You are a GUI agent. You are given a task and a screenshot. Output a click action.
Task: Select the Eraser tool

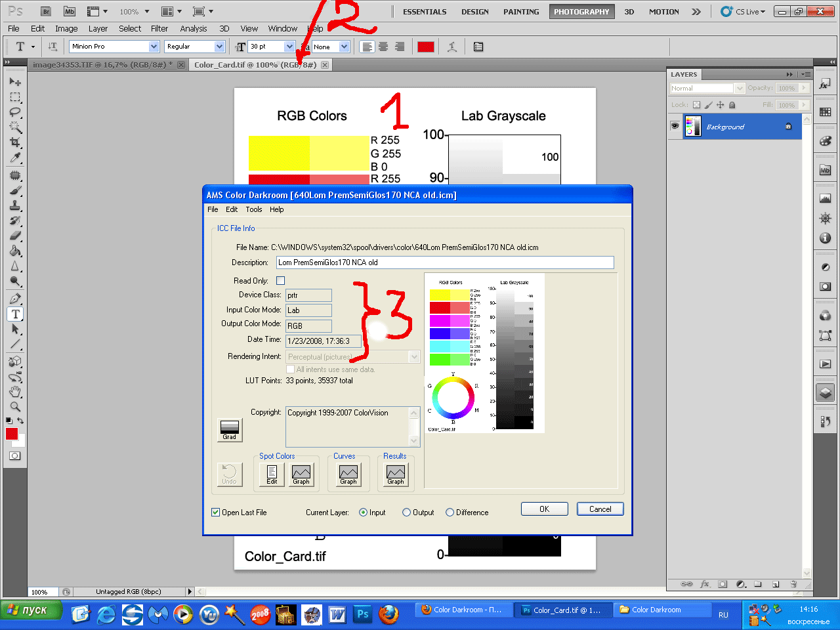point(15,236)
